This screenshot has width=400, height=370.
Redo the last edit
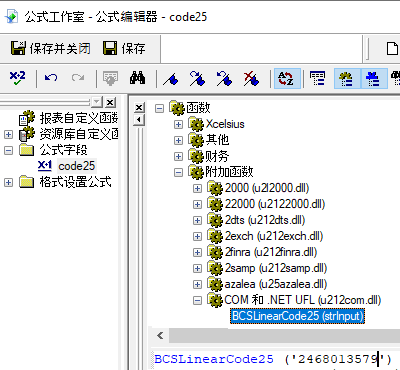78,78
